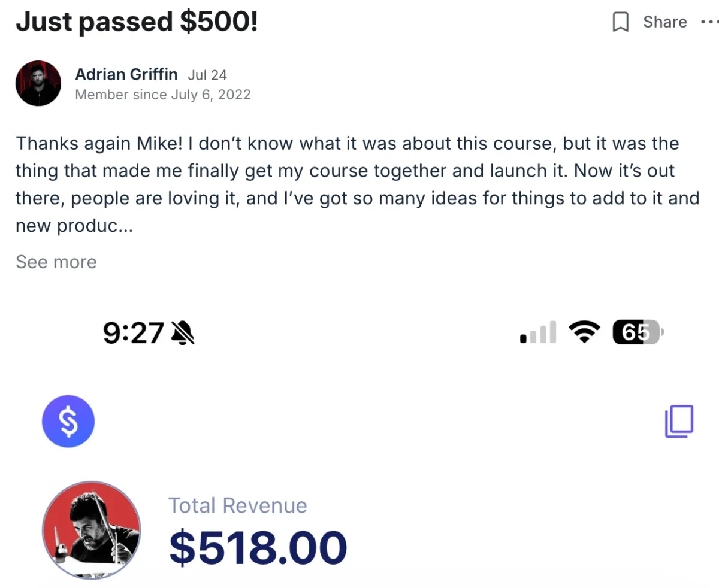
Task: Click the red circular drummer avatar
Action: (x=92, y=530)
